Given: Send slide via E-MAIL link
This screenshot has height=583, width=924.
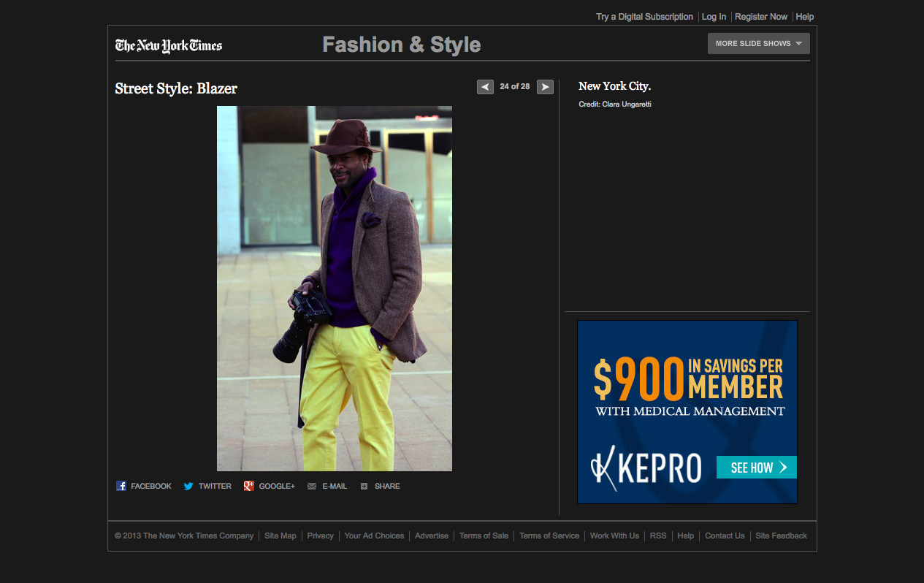Looking at the screenshot, I should click(335, 486).
